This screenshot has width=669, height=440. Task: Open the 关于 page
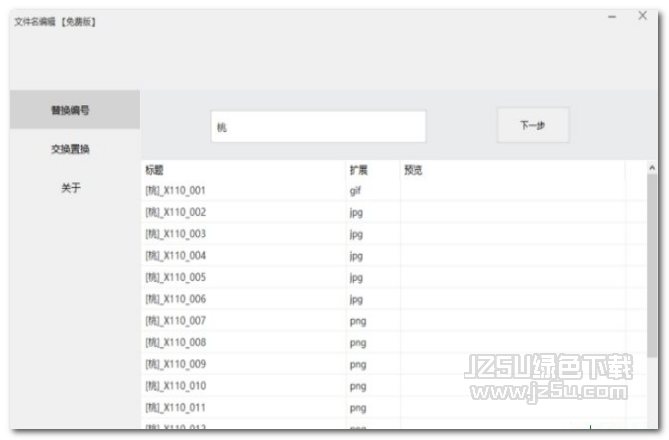click(x=71, y=188)
